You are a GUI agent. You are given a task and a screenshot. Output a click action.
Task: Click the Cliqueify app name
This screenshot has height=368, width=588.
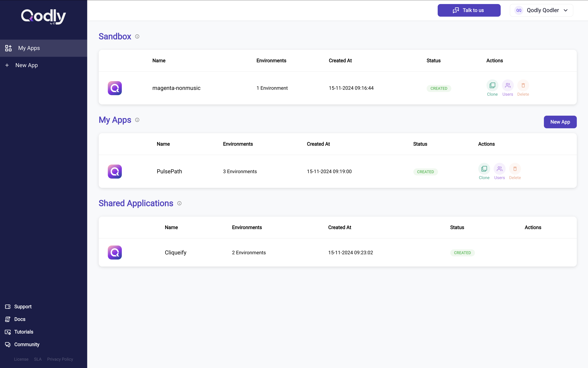175,253
